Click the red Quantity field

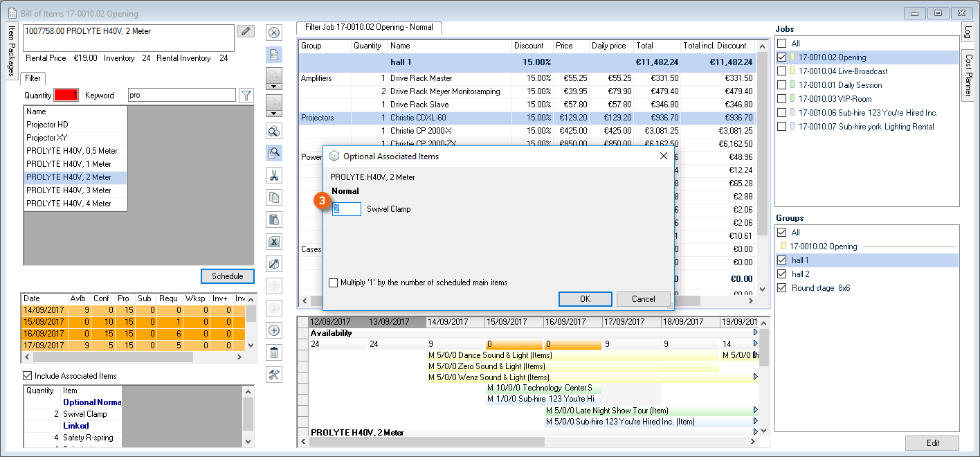coord(66,96)
